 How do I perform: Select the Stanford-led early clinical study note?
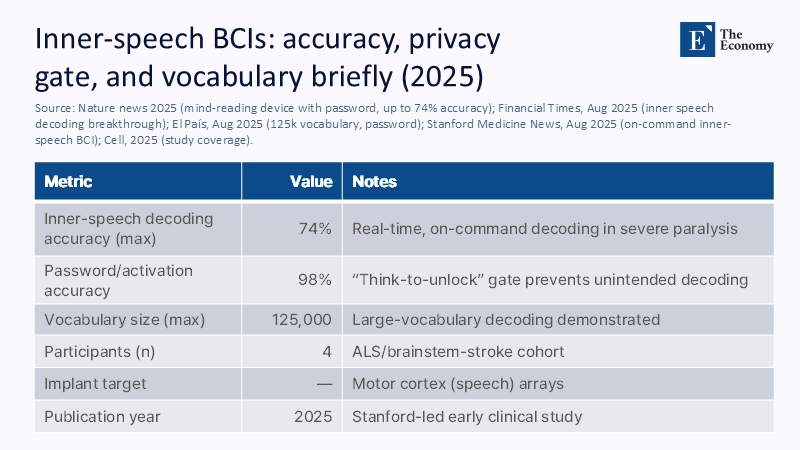pyautogui.click(x=467, y=416)
